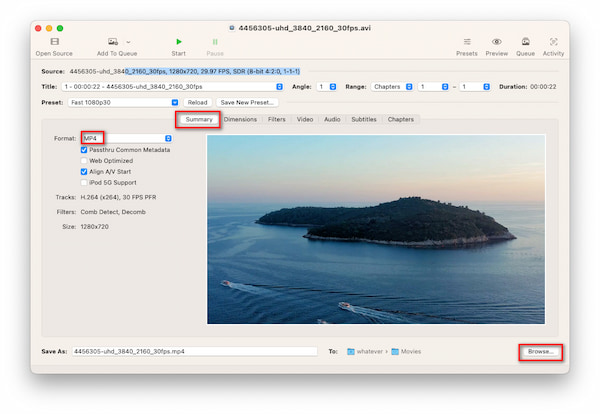Image resolution: width=600 pixels, height=414 pixels.
Task: Switch to the Video tab
Action: [x=305, y=119]
